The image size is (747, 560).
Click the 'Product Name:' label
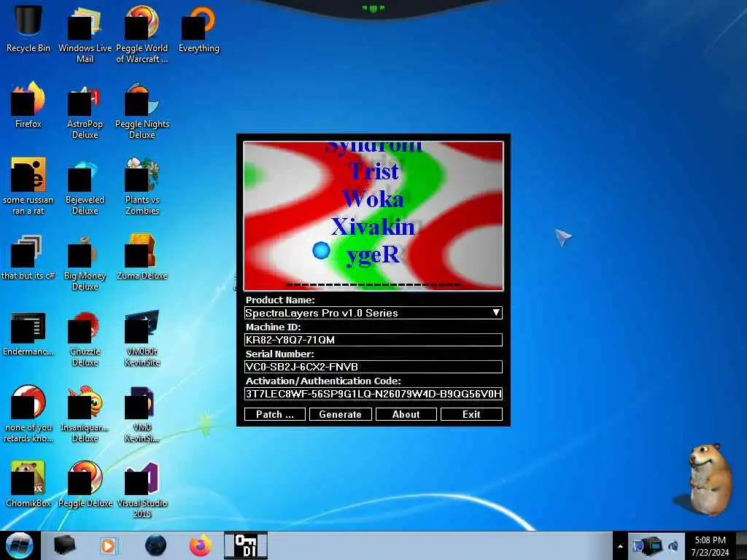tap(280, 300)
